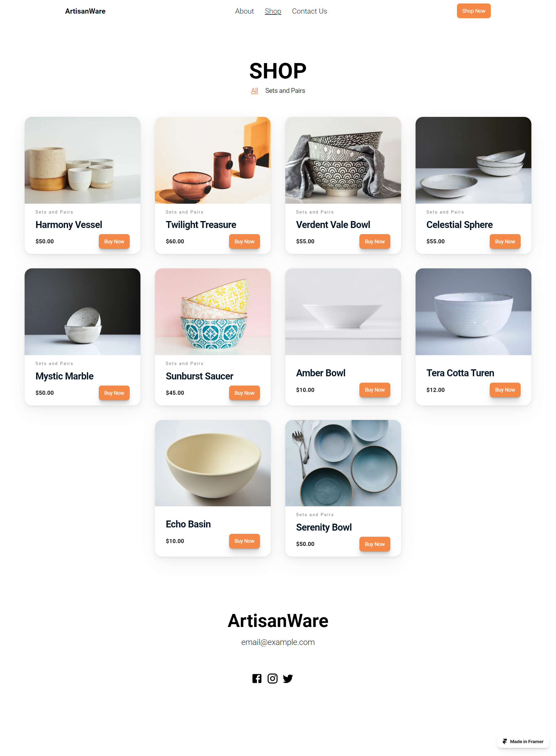
Task: Open the Verdent Vale Bowl product image
Action: [x=343, y=160]
